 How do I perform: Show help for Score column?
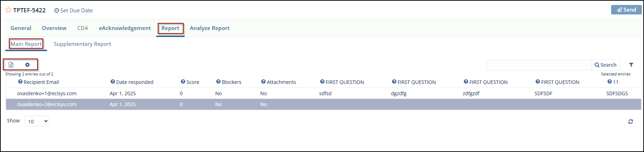coord(183,82)
